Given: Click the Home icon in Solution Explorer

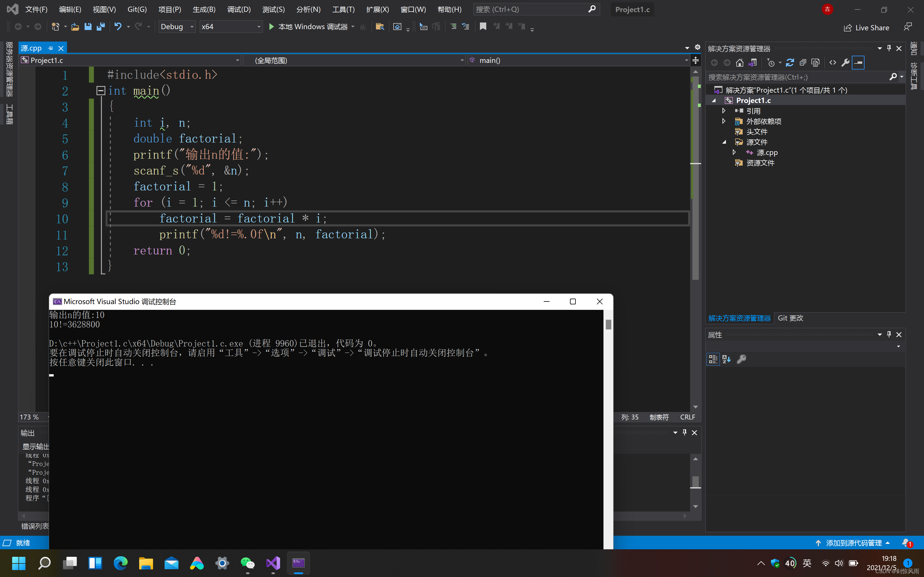Looking at the screenshot, I should [739, 63].
